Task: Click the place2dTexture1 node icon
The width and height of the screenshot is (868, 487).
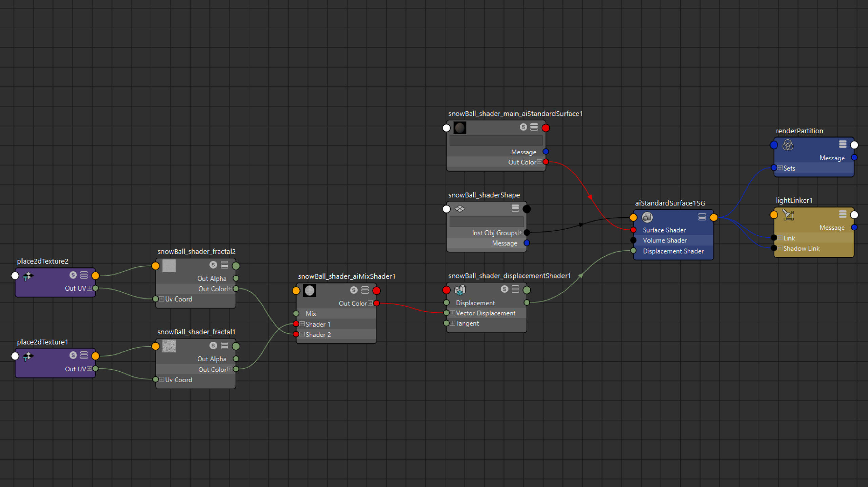Action: pos(28,356)
